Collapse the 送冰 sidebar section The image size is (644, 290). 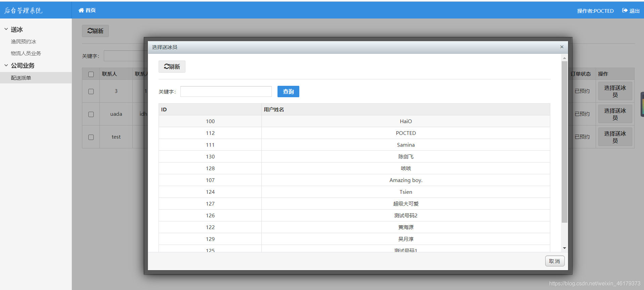click(6, 29)
